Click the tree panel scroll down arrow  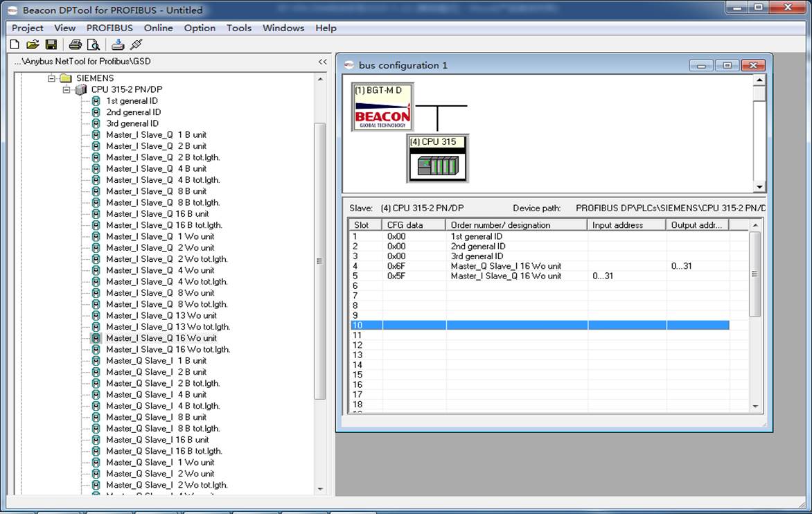coord(320,488)
